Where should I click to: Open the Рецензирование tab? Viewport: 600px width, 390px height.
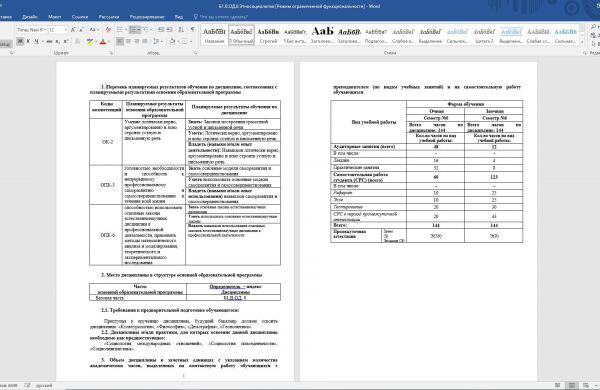point(147,17)
